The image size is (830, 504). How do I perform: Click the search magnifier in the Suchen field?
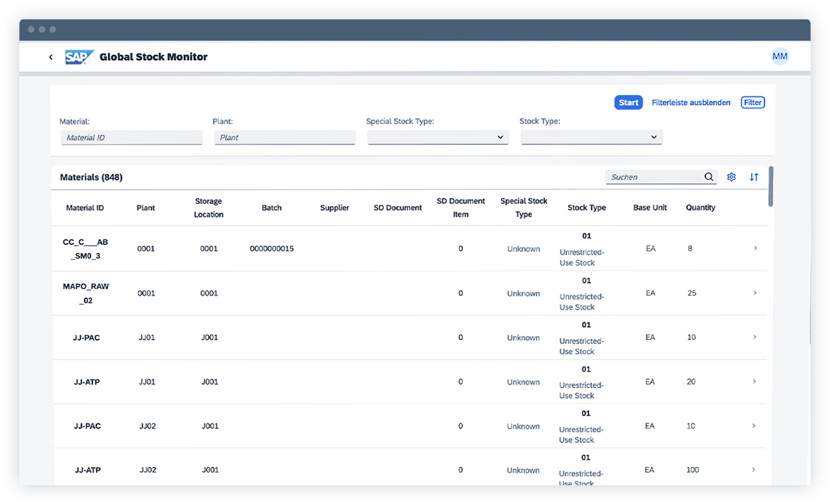pyautogui.click(x=708, y=176)
